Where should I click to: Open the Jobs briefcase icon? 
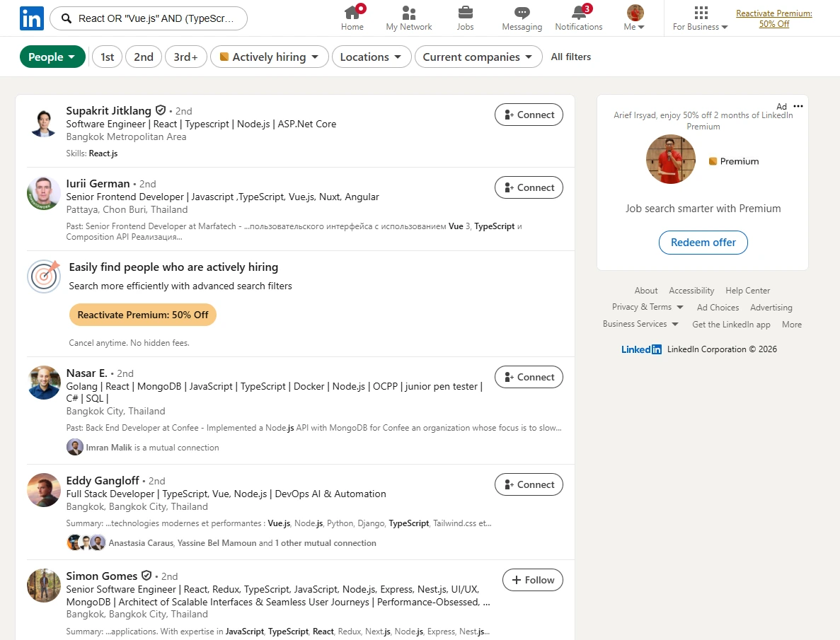coord(465,18)
